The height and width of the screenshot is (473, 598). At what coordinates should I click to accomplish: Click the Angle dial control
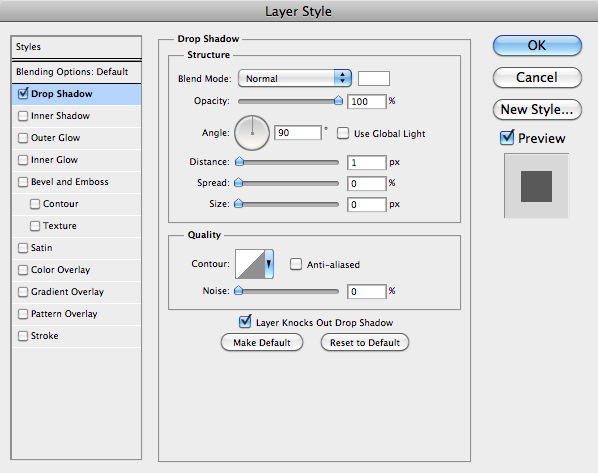coord(252,133)
